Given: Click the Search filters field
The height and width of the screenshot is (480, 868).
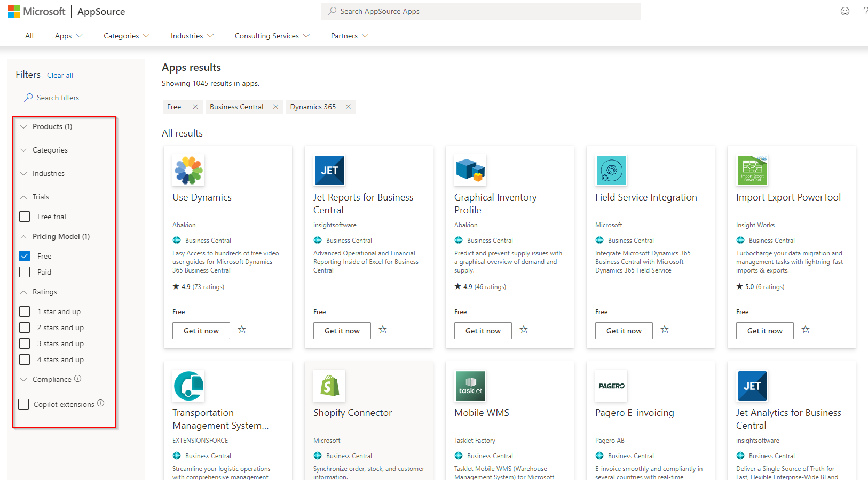Looking at the screenshot, I should tap(76, 98).
